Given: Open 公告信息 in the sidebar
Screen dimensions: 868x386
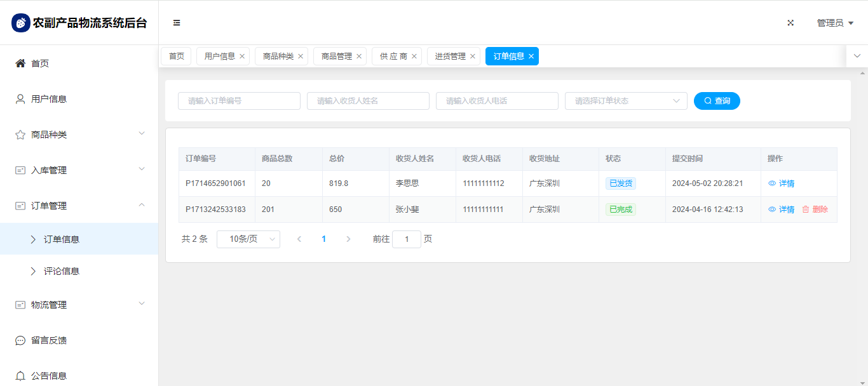Looking at the screenshot, I should point(48,376).
